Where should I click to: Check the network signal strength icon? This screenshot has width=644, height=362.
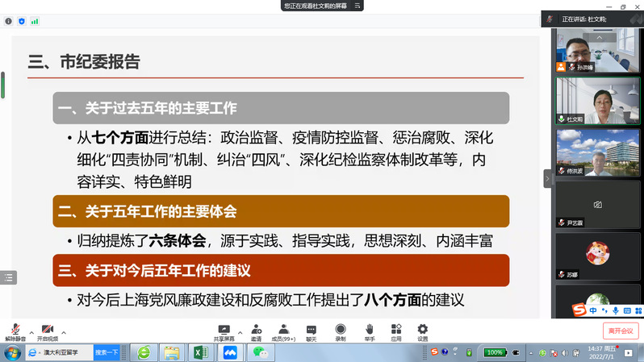coord(35,21)
